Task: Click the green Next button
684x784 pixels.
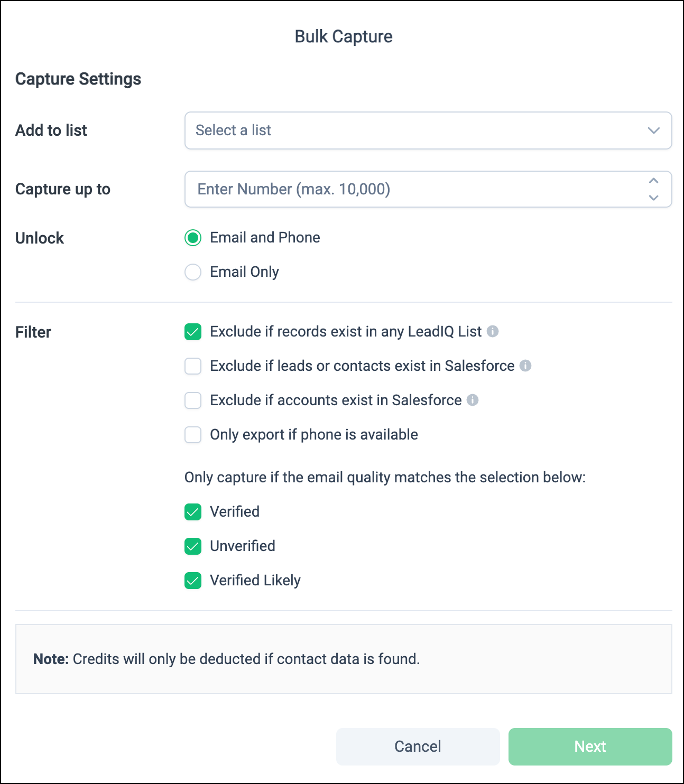Action: [590, 746]
